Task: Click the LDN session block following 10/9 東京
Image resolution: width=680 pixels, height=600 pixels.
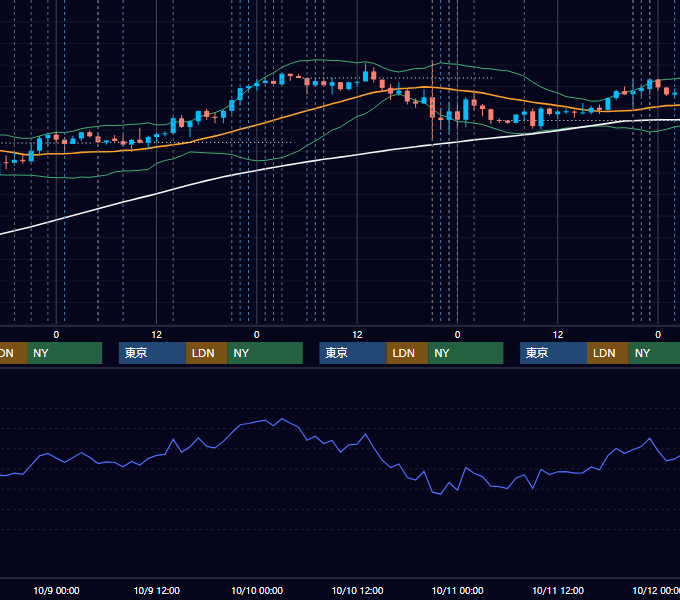Action: (x=206, y=353)
